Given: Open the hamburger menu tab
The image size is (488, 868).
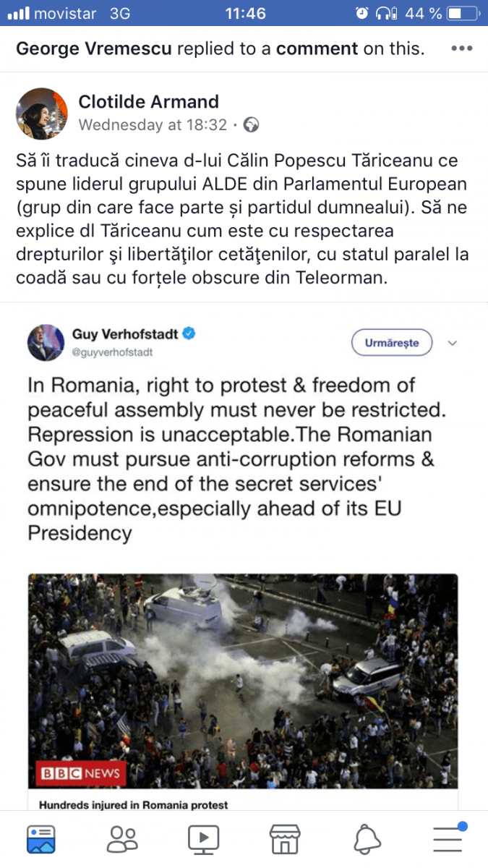Looking at the screenshot, I should (x=448, y=839).
